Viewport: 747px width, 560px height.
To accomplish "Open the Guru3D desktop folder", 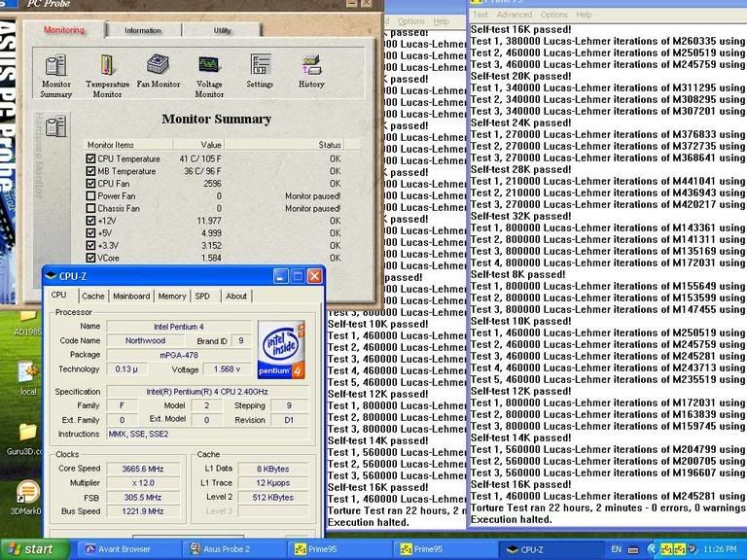I will (26, 434).
